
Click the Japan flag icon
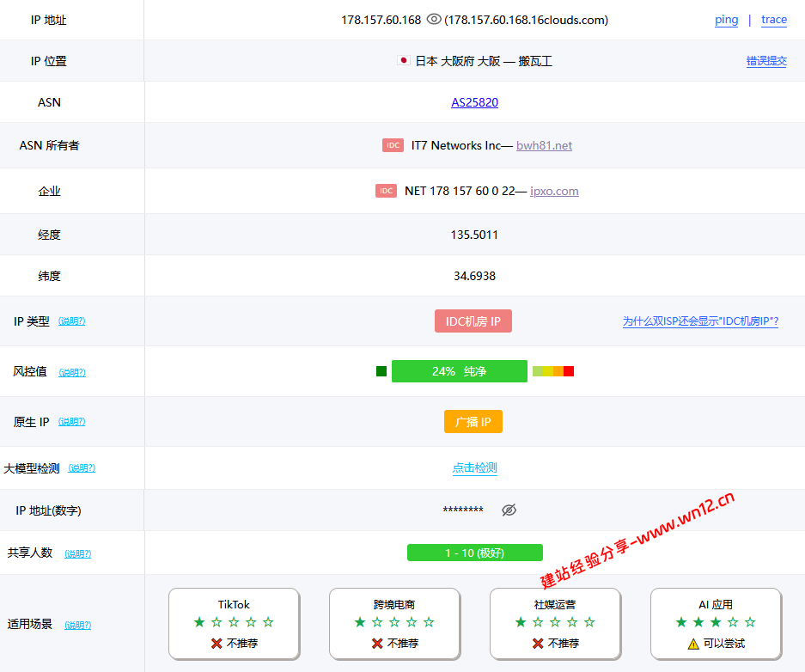404,60
